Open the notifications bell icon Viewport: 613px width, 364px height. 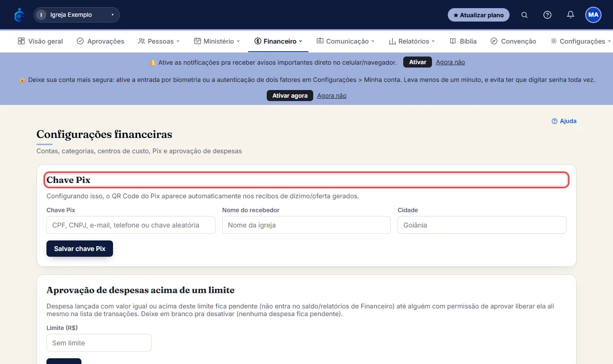(x=570, y=15)
